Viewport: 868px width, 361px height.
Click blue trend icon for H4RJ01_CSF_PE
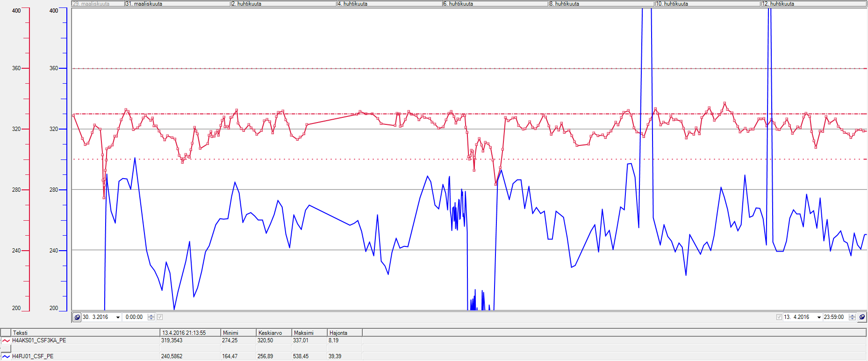[x=6, y=356]
